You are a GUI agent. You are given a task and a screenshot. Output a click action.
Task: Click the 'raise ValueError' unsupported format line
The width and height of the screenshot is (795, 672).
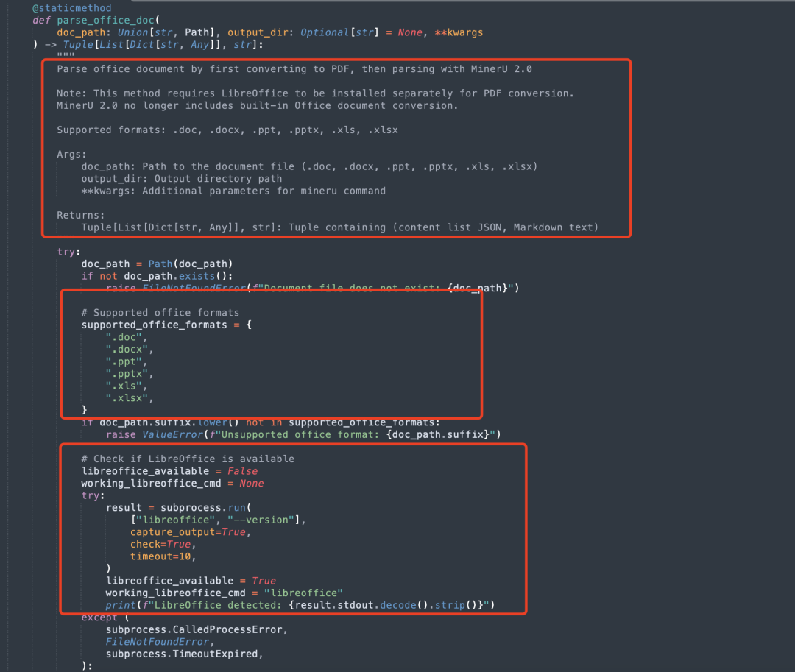[303, 434]
